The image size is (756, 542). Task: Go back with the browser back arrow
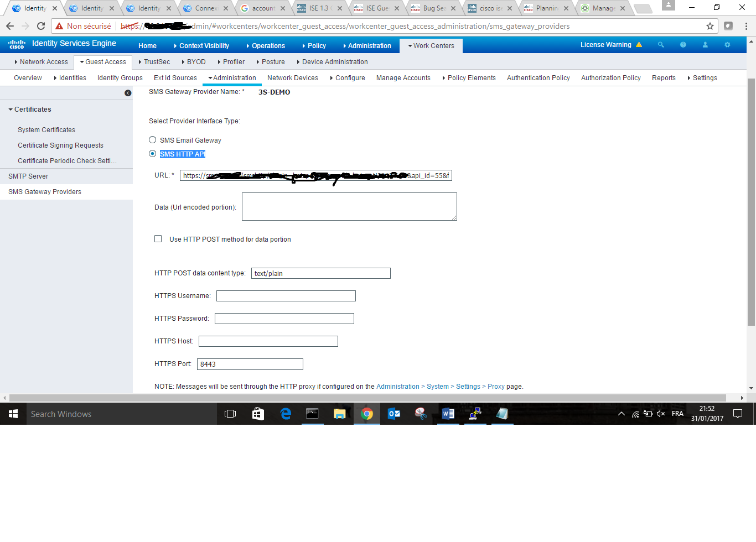tap(10, 26)
